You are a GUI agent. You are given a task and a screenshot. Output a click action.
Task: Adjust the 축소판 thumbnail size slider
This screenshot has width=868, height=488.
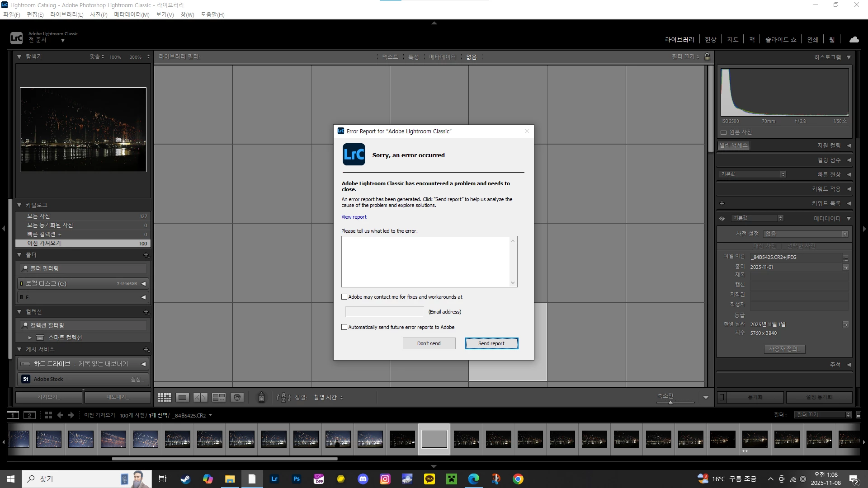(x=670, y=402)
